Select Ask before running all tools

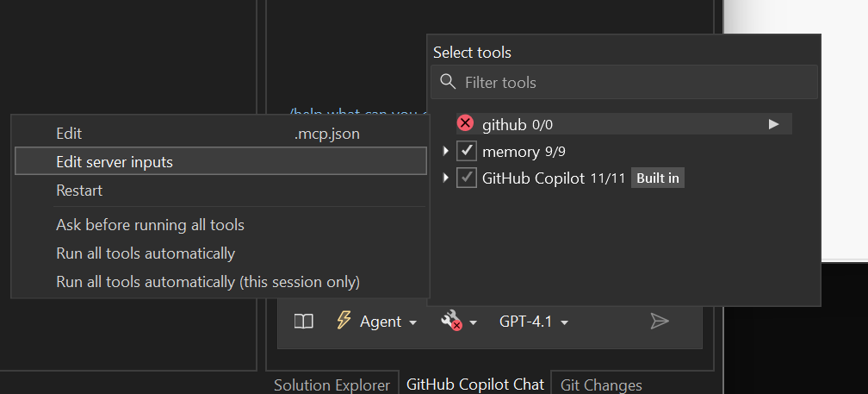coord(150,225)
